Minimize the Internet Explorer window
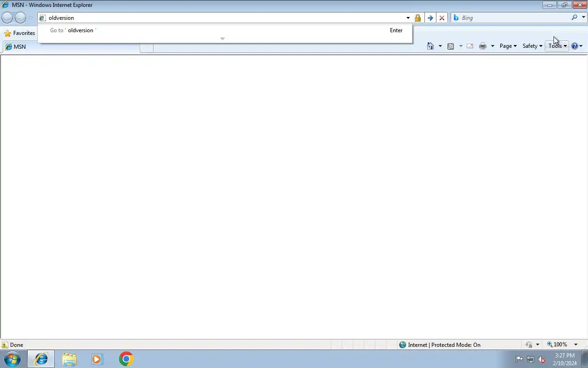Viewport: 588px width, 368px height. pyautogui.click(x=549, y=5)
